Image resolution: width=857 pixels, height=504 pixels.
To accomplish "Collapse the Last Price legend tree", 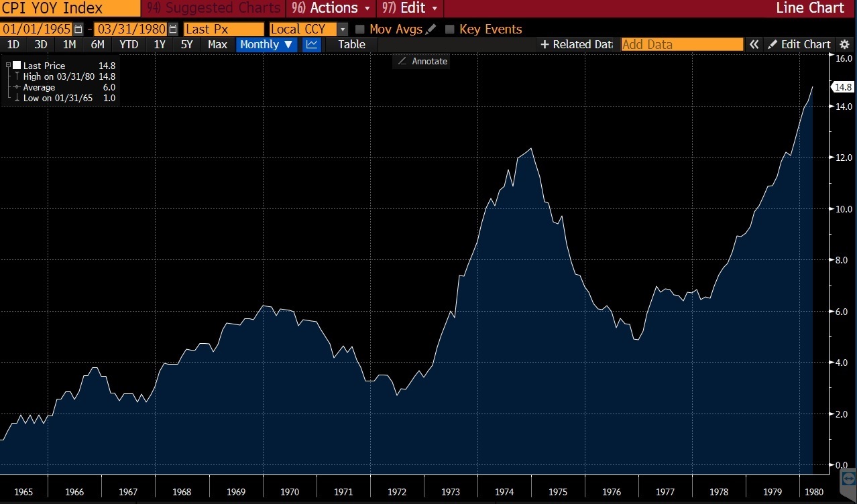I will click(8, 66).
